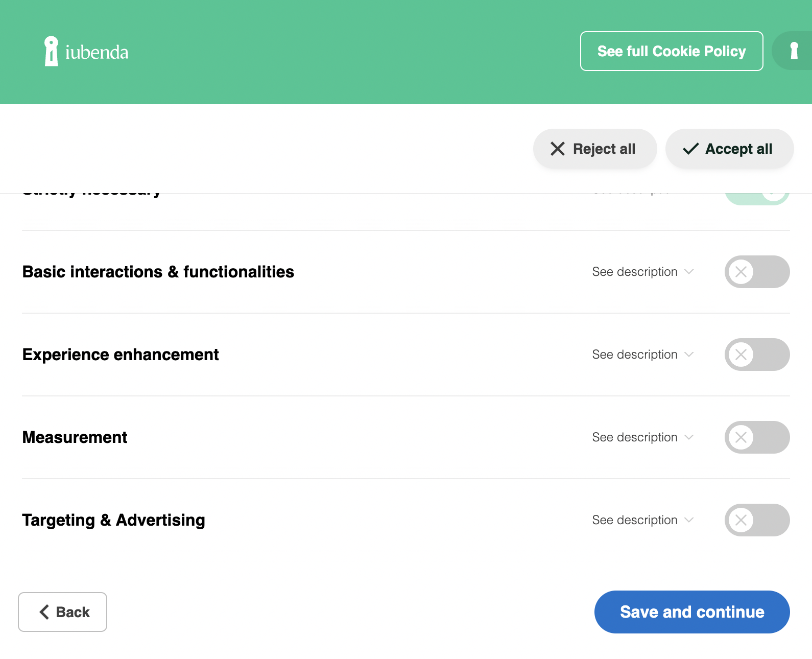Expand the Experience enhancement description
This screenshot has height=659, width=812.
point(642,355)
